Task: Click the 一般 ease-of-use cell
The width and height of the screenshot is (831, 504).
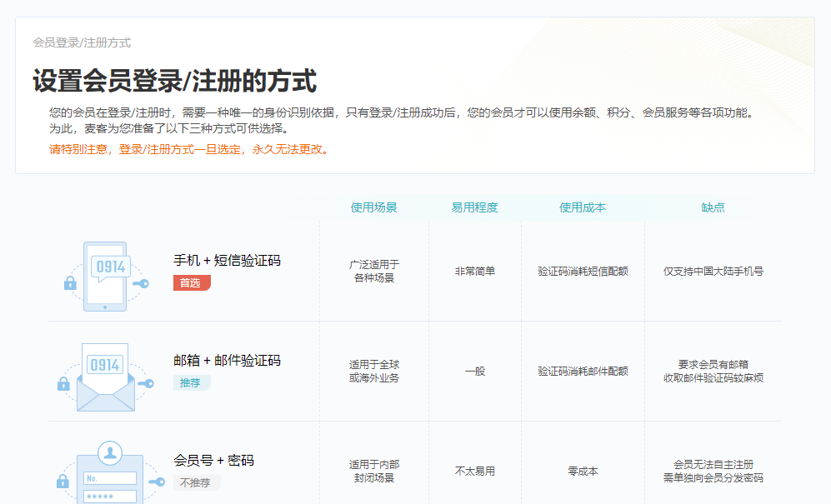Action: point(474,371)
